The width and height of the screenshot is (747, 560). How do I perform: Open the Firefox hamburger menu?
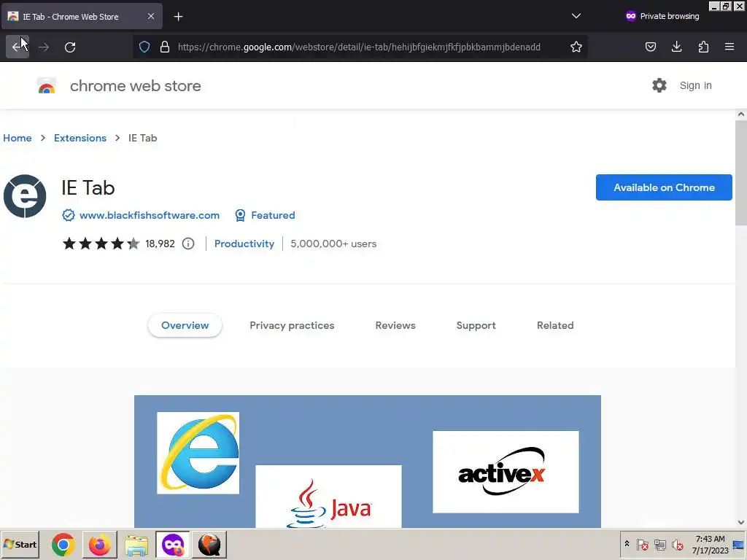[x=729, y=47]
